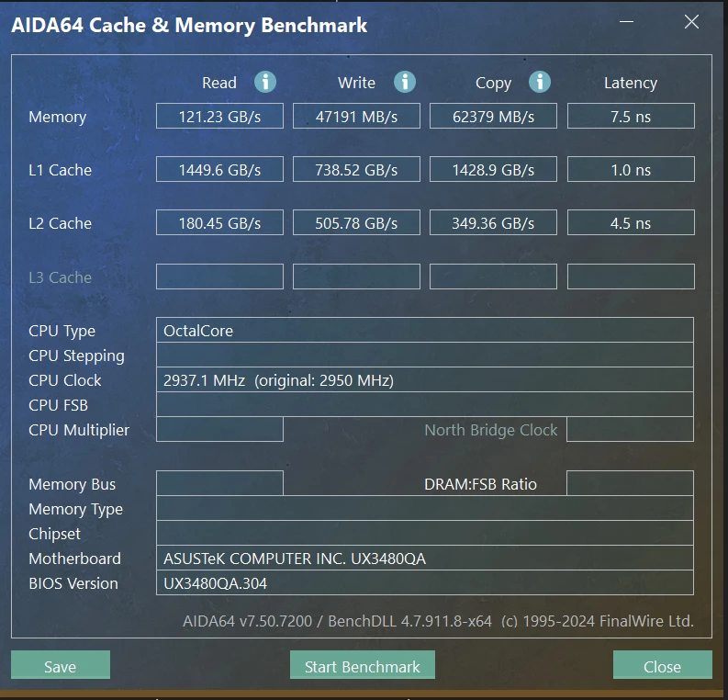Viewport: 728px width, 700px height.
Task: Click the CPU Stepping label
Action: click(76, 356)
